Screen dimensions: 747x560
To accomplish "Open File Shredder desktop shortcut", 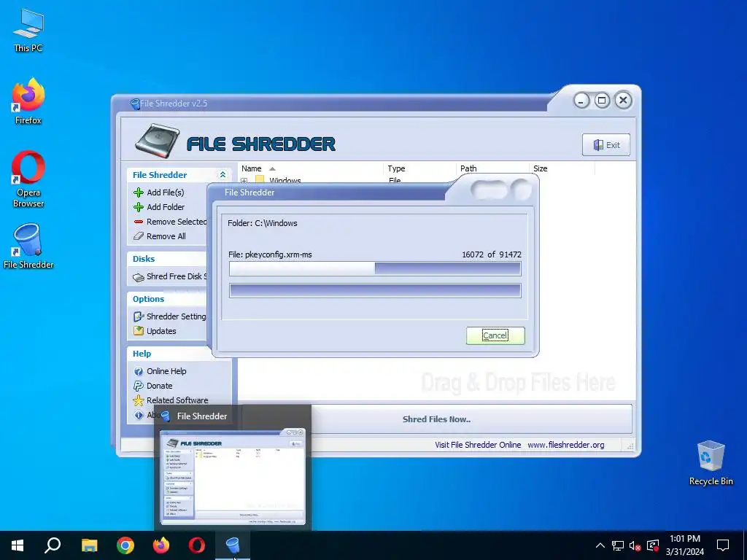I will pos(28,246).
